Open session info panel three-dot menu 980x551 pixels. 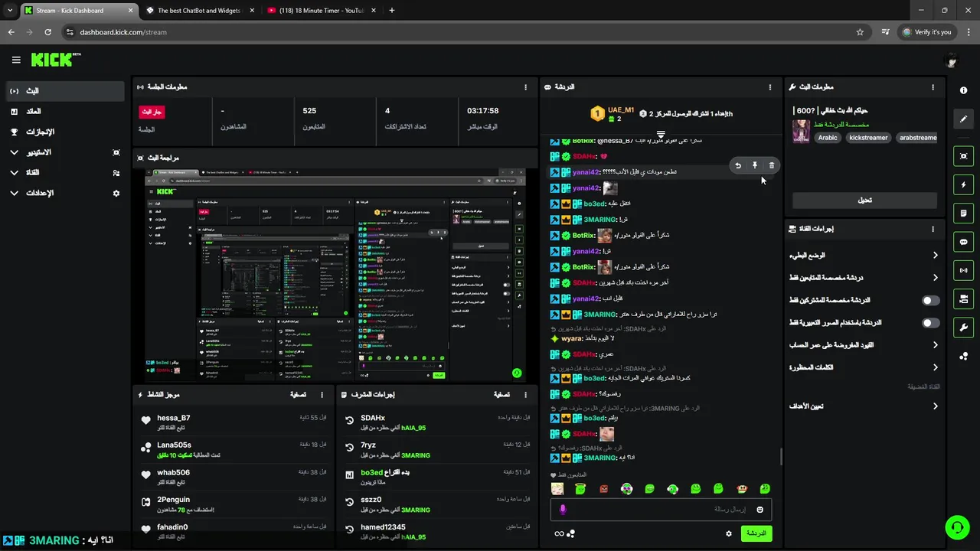525,87
